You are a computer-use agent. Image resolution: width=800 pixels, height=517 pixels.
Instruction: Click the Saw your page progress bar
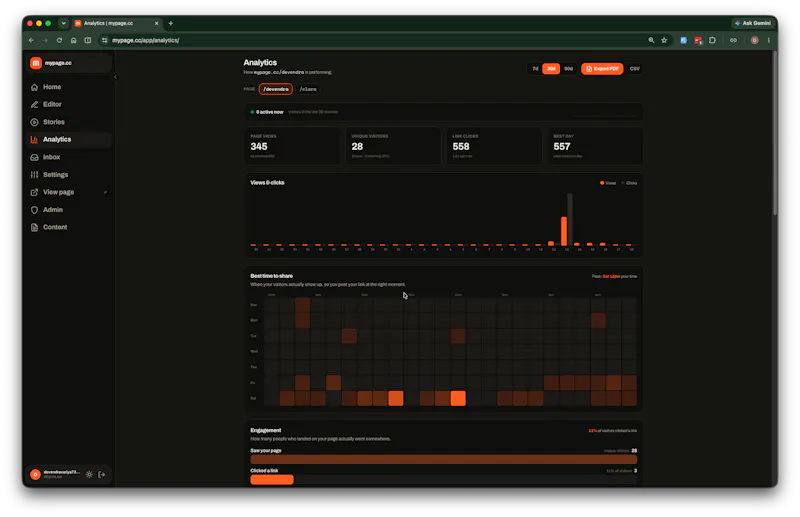point(443,459)
